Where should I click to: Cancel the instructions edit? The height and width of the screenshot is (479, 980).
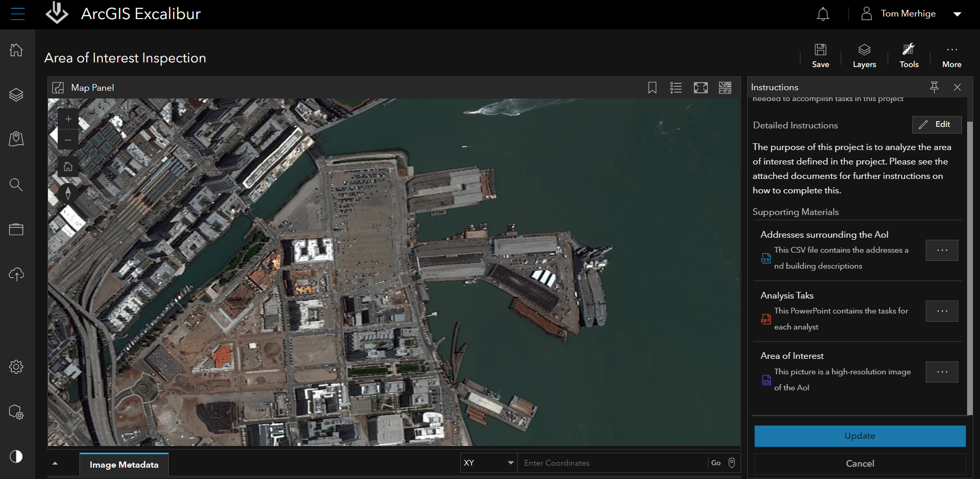pyautogui.click(x=860, y=464)
